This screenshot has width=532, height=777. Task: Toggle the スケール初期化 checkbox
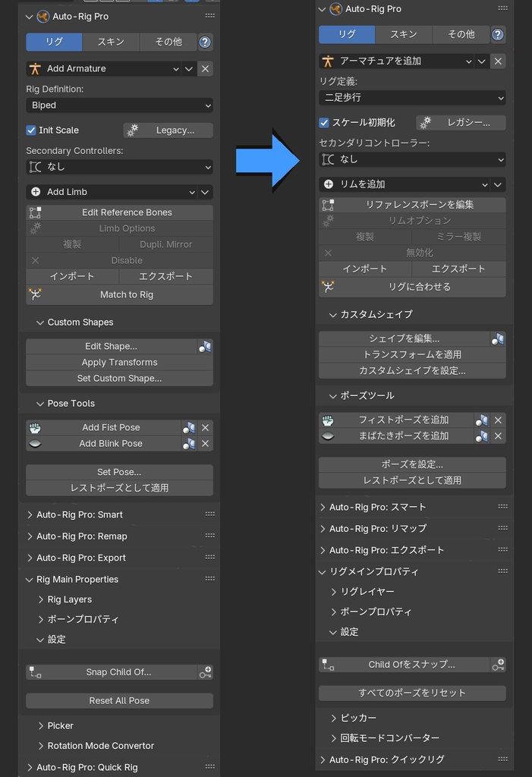[x=324, y=123]
